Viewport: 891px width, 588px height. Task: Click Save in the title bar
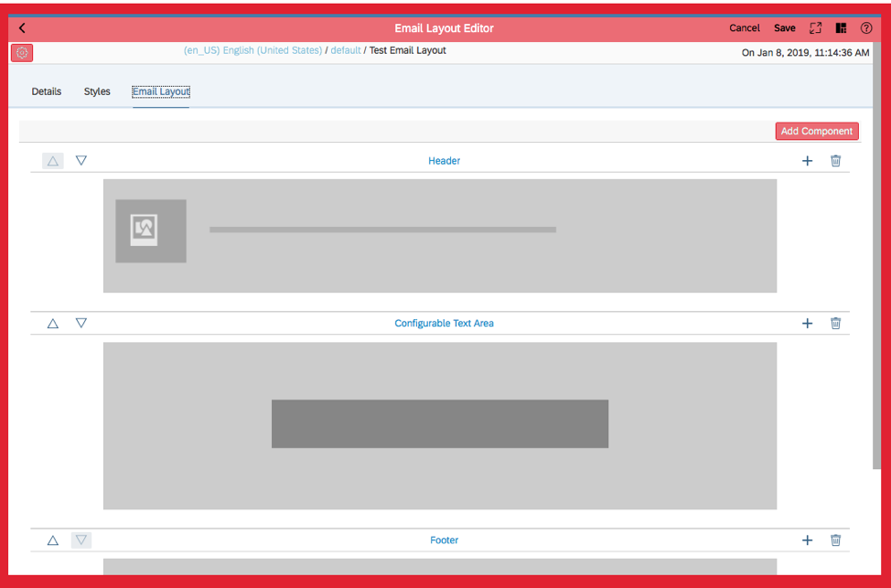(784, 28)
